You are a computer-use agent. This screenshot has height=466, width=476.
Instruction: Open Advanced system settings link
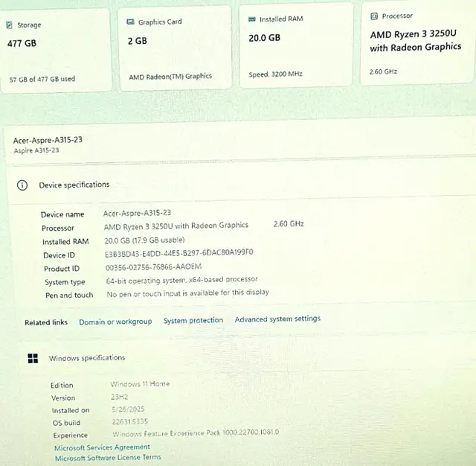277,319
